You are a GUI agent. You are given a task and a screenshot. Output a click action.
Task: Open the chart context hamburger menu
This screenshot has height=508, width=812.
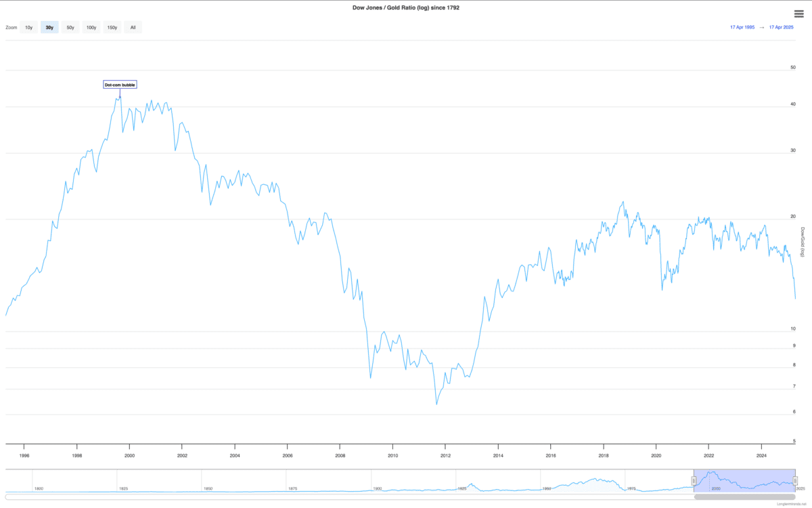coord(799,14)
